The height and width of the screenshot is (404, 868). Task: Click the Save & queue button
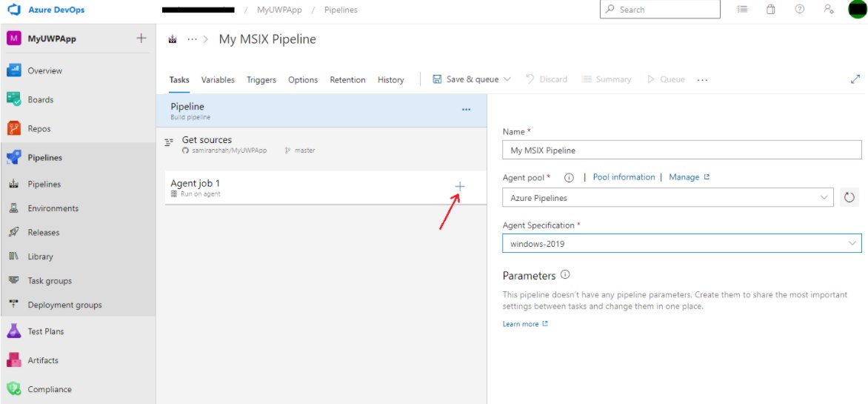[x=466, y=79]
